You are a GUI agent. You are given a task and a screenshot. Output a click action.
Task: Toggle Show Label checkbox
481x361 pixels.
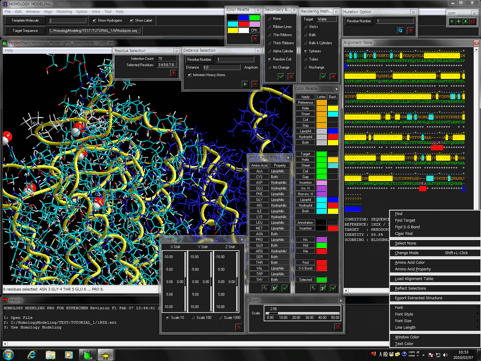point(131,21)
